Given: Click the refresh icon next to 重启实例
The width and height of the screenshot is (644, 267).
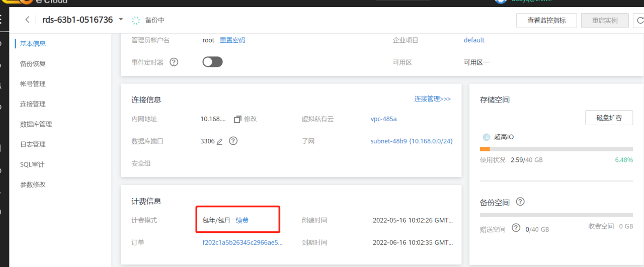Looking at the screenshot, I should (x=640, y=21).
